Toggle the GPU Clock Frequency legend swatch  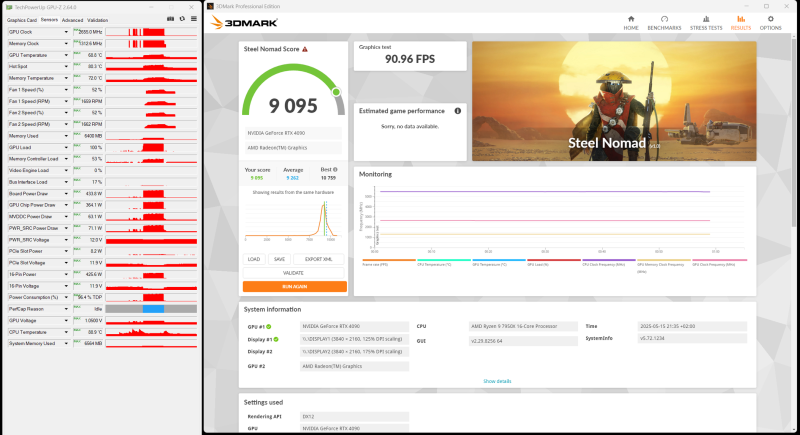pyautogui.click(x=719, y=260)
